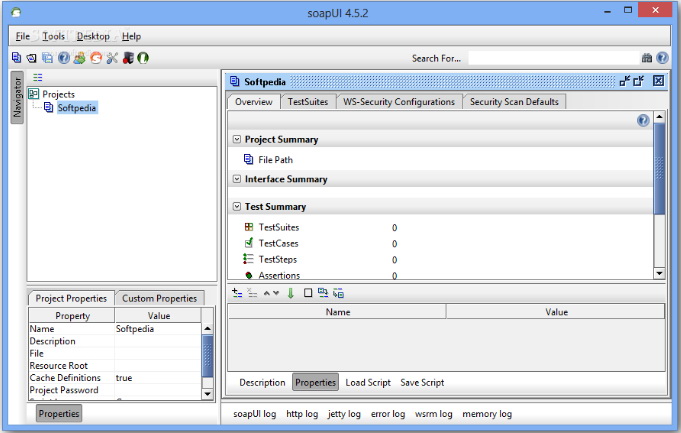Click Overview panel scrollbar down arrow
This screenshot has width=681, height=433.
(659, 273)
